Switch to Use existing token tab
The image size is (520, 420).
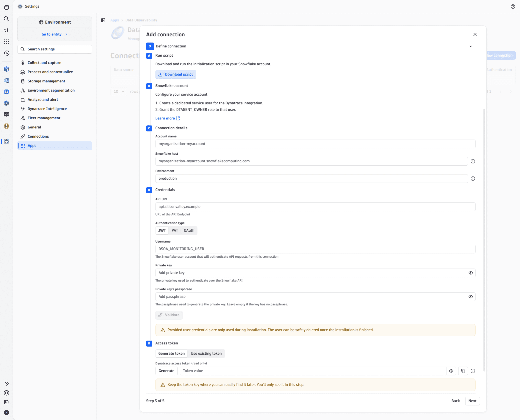(206, 353)
